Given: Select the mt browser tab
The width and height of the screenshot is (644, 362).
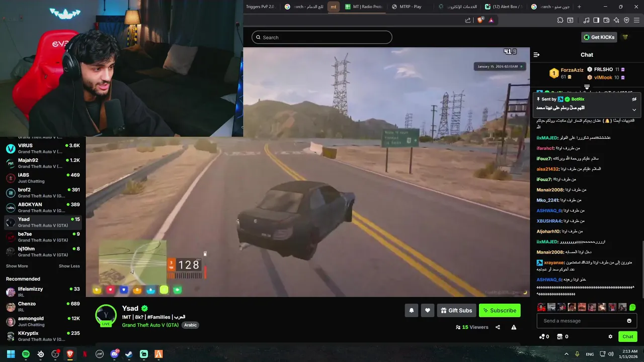Looking at the screenshot, I should 334,7.
